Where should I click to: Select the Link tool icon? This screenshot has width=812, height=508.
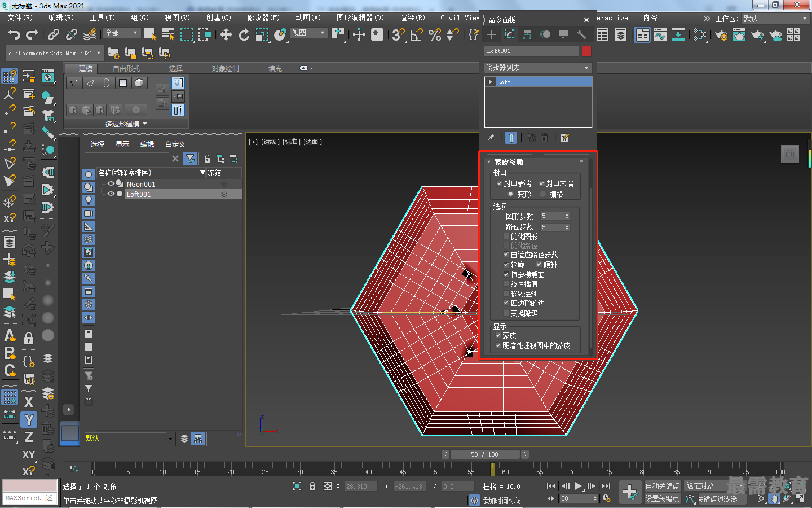pyautogui.click(x=54, y=35)
